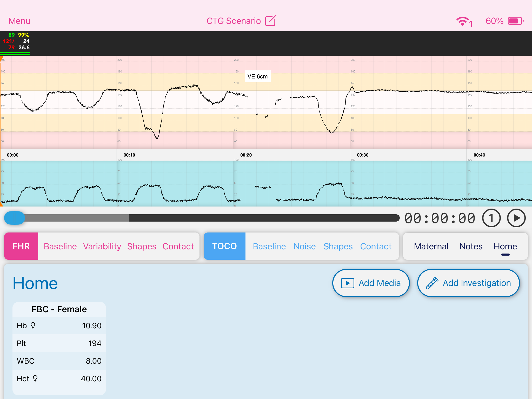Tap the battery indicator icon
This screenshot has height=399, width=532.
pyautogui.click(x=515, y=21)
